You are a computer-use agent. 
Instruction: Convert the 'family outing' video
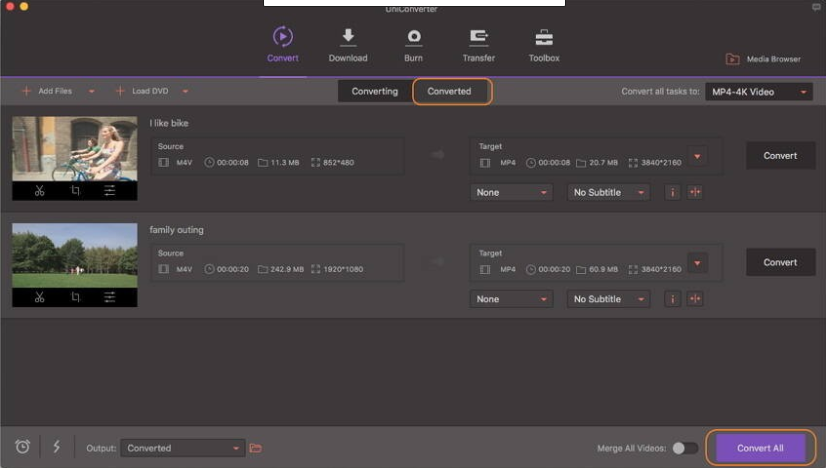tap(780, 262)
